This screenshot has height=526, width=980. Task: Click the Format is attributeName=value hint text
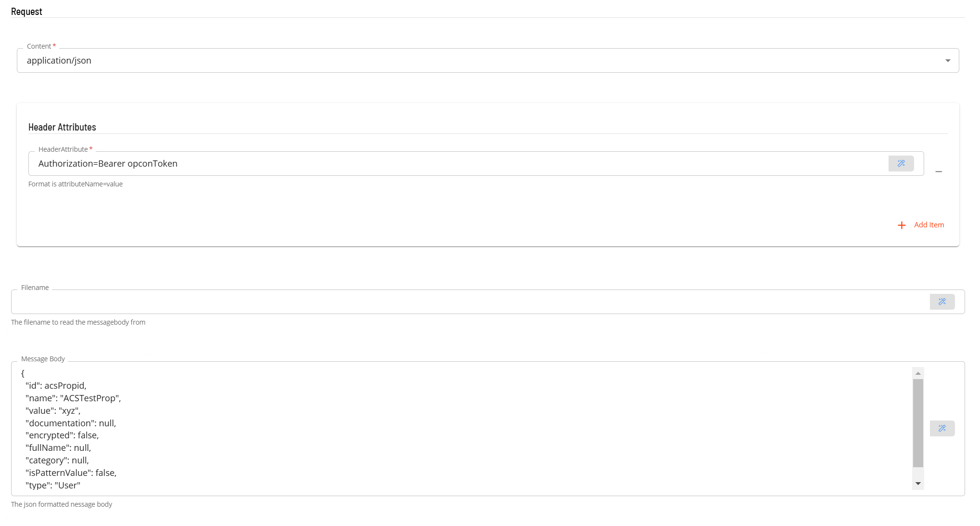click(76, 184)
